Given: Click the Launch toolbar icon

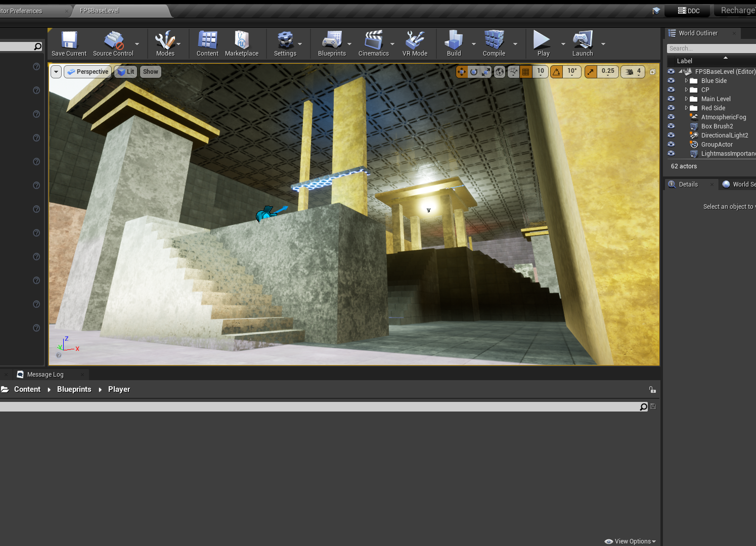Looking at the screenshot, I should pos(583,43).
